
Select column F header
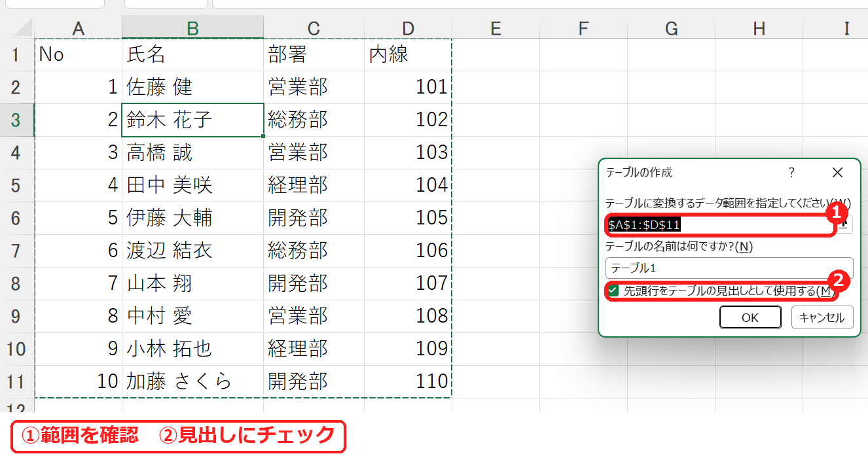click(583, 28)
